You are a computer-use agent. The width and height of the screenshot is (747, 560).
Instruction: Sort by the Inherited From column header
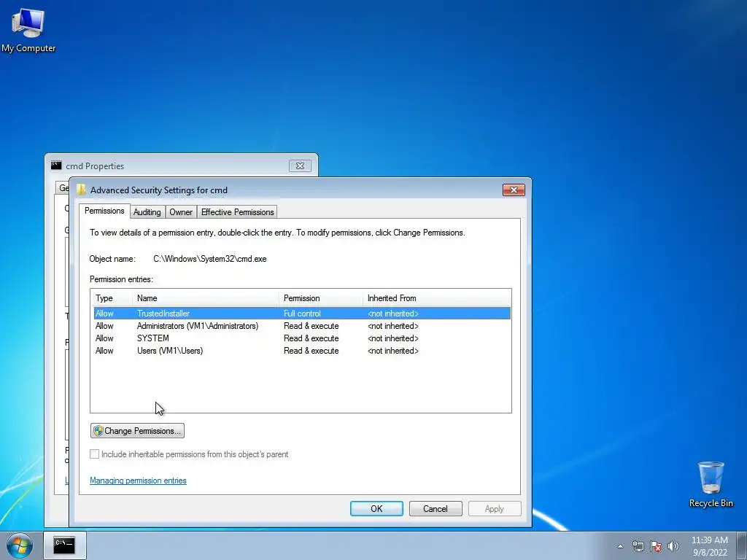tap(436, 298)
